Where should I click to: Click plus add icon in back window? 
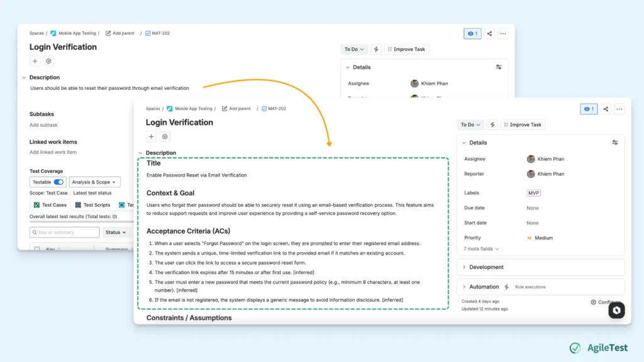tap(35, 61)
